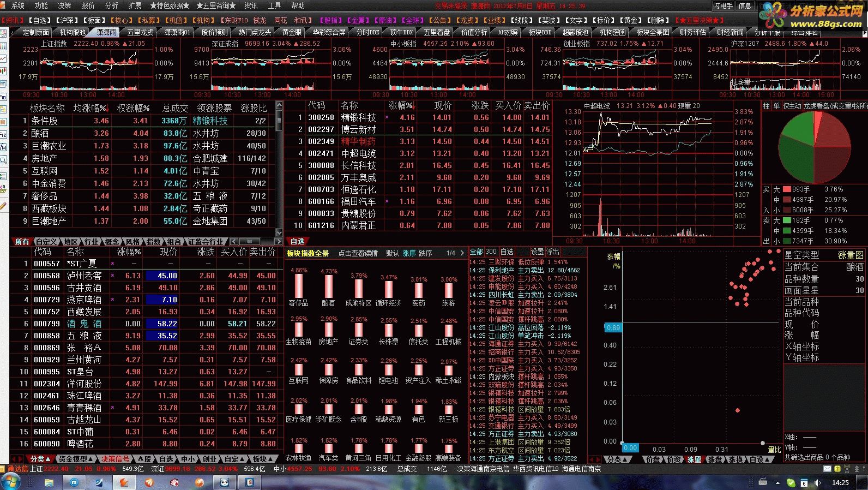This screenshot has width=868, height=490.
Task: Click the 闪电手 button
Action: [723, 5]
